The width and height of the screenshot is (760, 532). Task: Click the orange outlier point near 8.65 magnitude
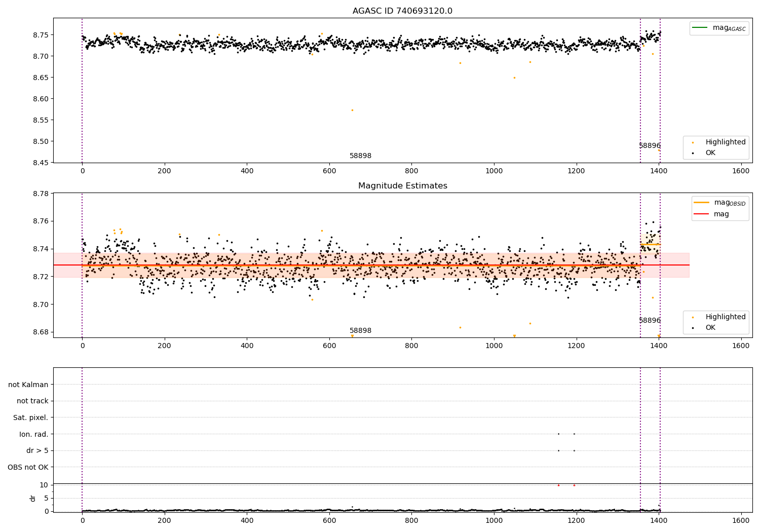514,78
